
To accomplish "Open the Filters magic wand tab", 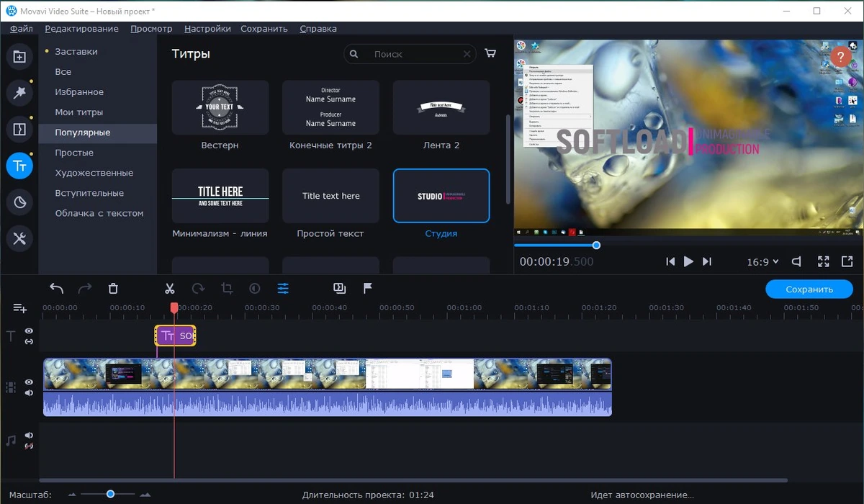I will 19,93.
